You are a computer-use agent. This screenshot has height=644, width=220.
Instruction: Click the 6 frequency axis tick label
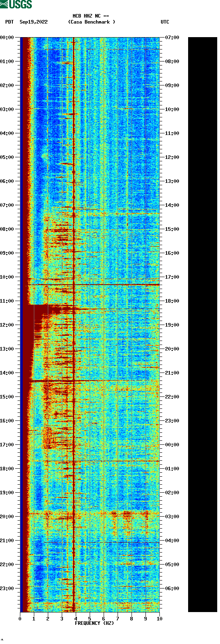click(104, 619)
